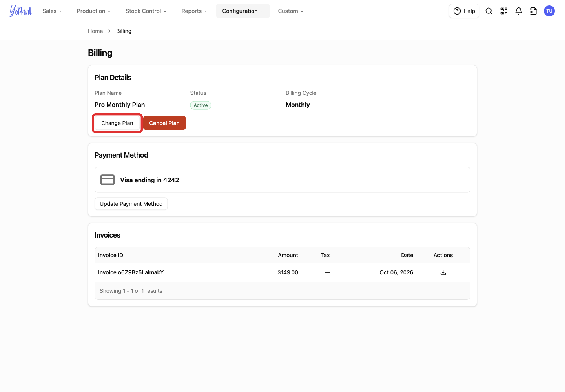Click Invoice o6Z9Bz5LalmabY text
This screenshot has height=392, width=565.
click(x=131, y=272)
